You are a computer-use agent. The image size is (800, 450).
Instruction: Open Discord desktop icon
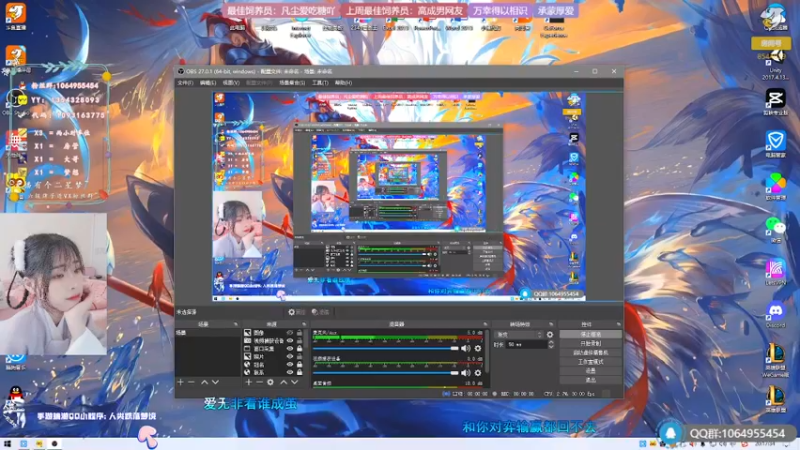(x=776, y=314)
